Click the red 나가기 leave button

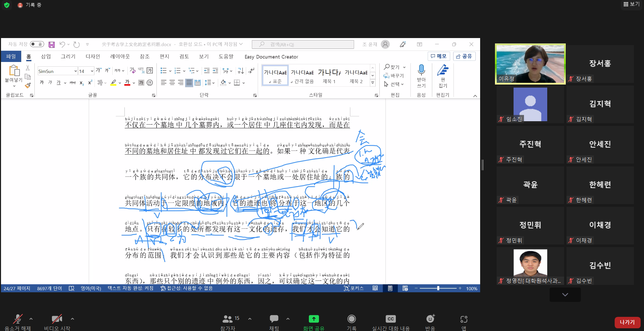pos(627,322)
